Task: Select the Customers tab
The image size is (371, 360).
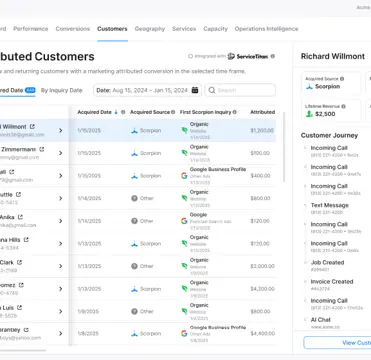Action: [x=112, y=29]
